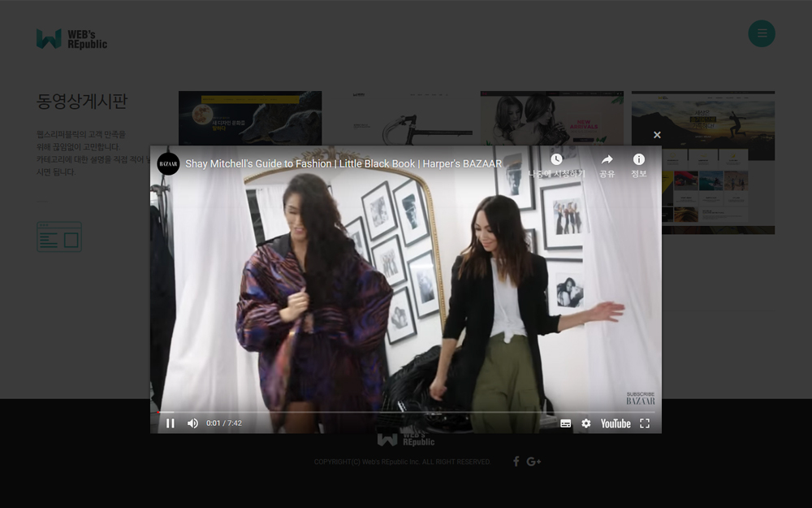
Task: Open video settings gear
Action: click(x=585, y=423)
